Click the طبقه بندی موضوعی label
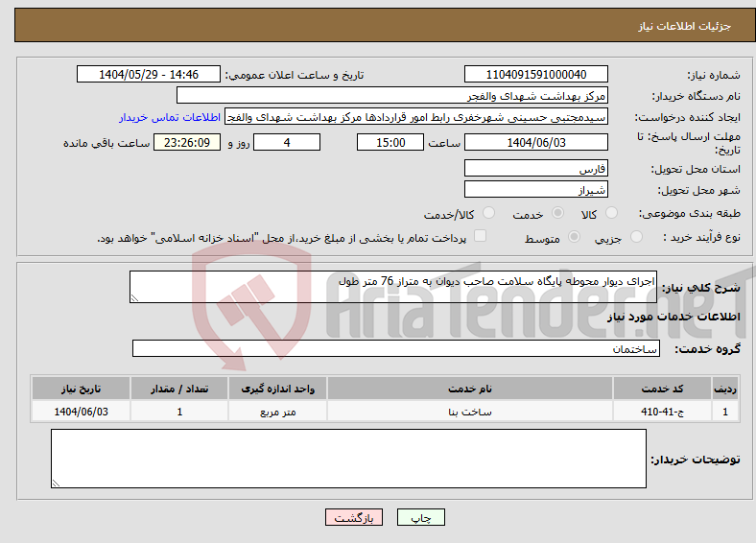The width and height of the screenshot is (756, 543). 690,213
